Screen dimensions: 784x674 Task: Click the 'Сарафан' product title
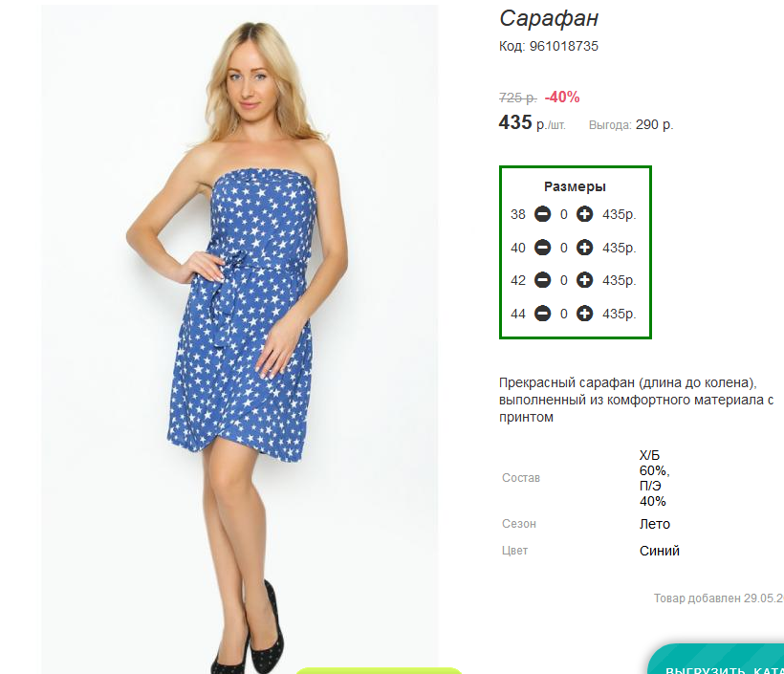pos(549,18)
